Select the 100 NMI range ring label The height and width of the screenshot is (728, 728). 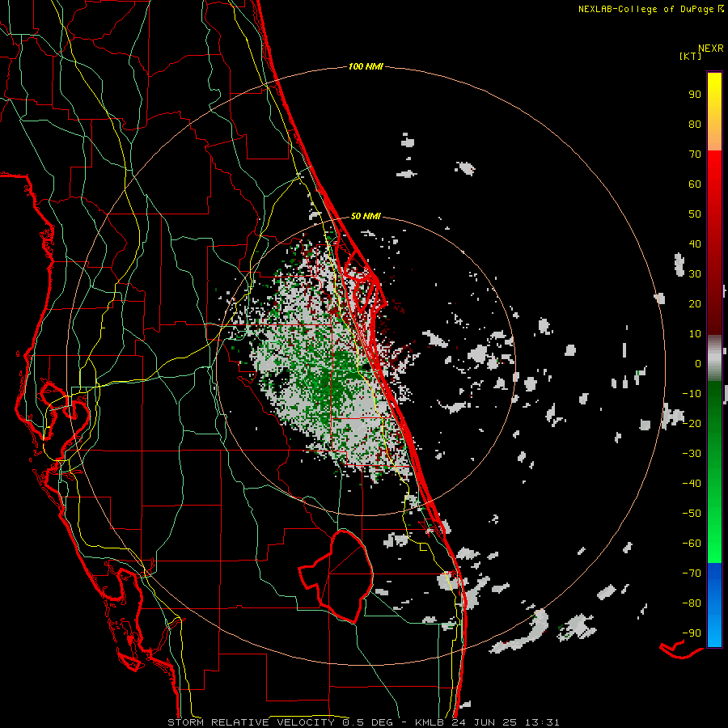pos(366,67)
